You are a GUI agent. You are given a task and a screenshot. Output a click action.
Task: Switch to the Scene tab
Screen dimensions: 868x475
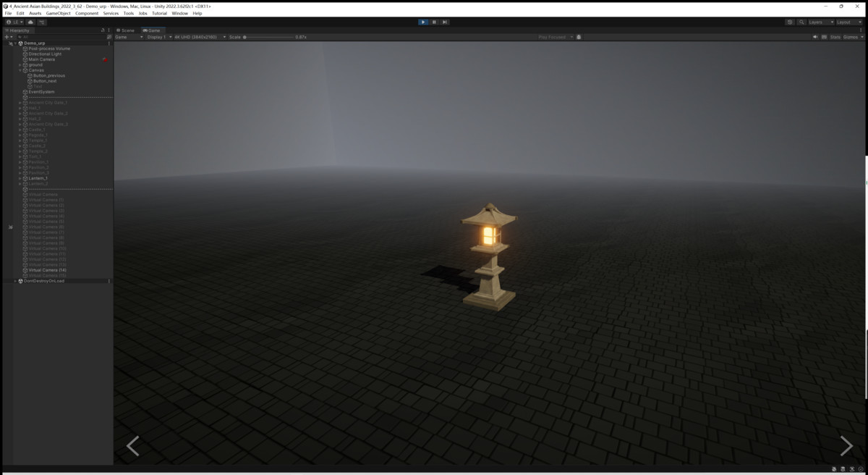[126, 30]
